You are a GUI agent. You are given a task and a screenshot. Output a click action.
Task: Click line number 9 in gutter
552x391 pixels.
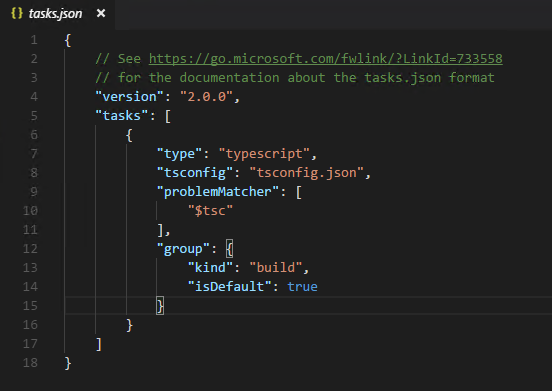[34, 192]
